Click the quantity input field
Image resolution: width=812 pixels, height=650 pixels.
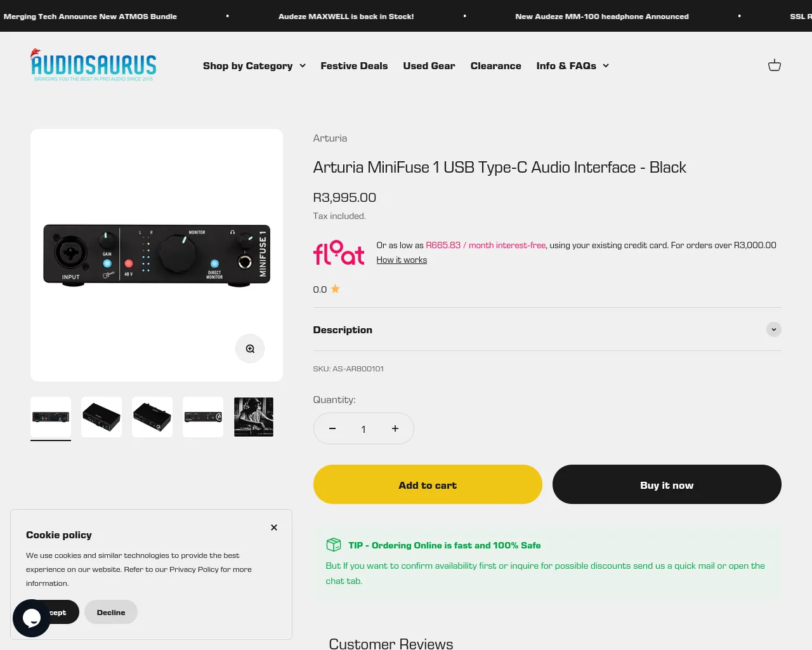point(363,429)
